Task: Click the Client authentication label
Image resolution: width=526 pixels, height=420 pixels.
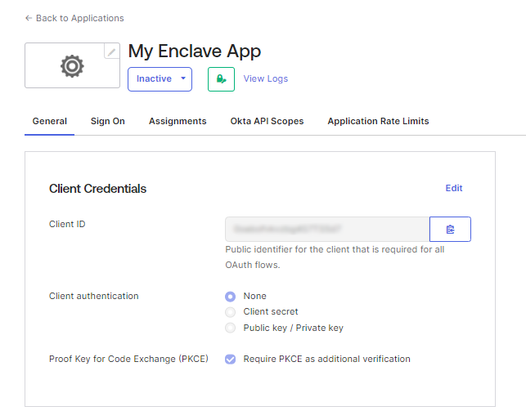Action: coord(94,297)
